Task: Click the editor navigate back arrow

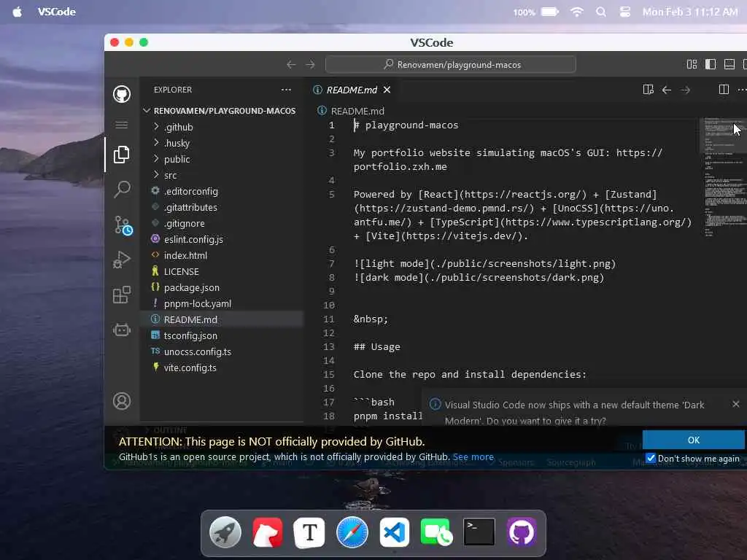Action: (667, 90)
